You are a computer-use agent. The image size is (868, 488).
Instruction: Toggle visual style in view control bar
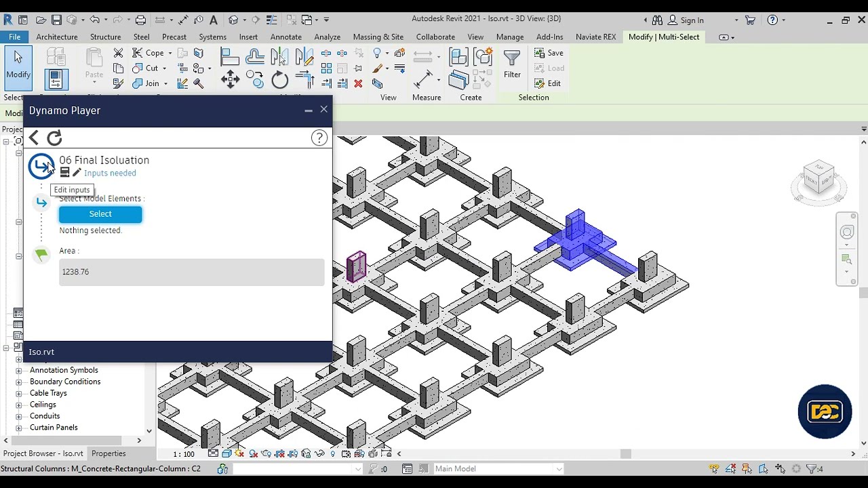tap(226, 454)
